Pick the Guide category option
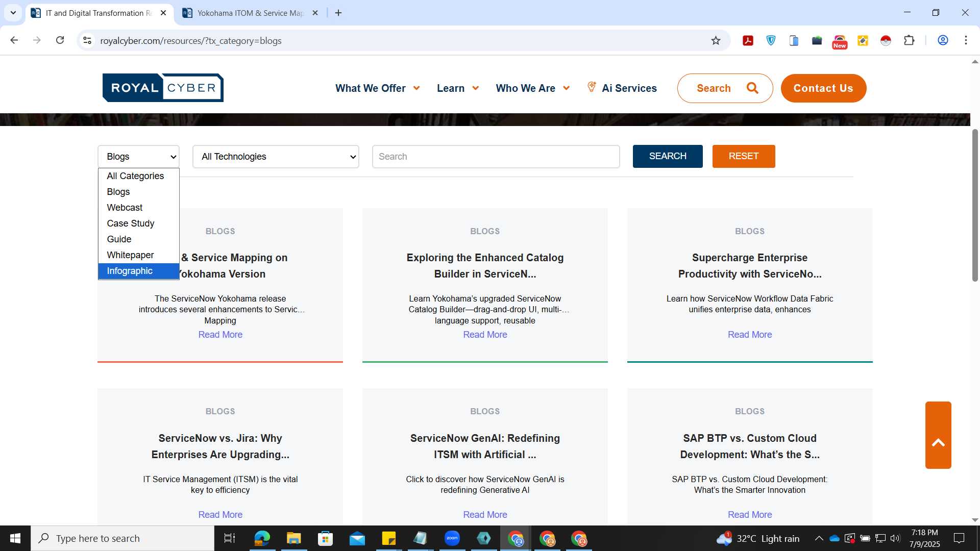Viewport: 980px width, 551px height. click(138, 239)
